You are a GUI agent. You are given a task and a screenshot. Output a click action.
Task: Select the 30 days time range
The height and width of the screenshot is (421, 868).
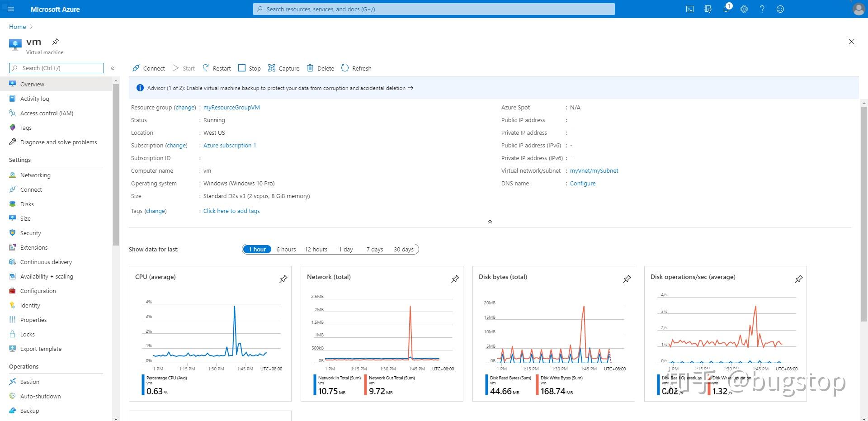[x=404, y=249]
